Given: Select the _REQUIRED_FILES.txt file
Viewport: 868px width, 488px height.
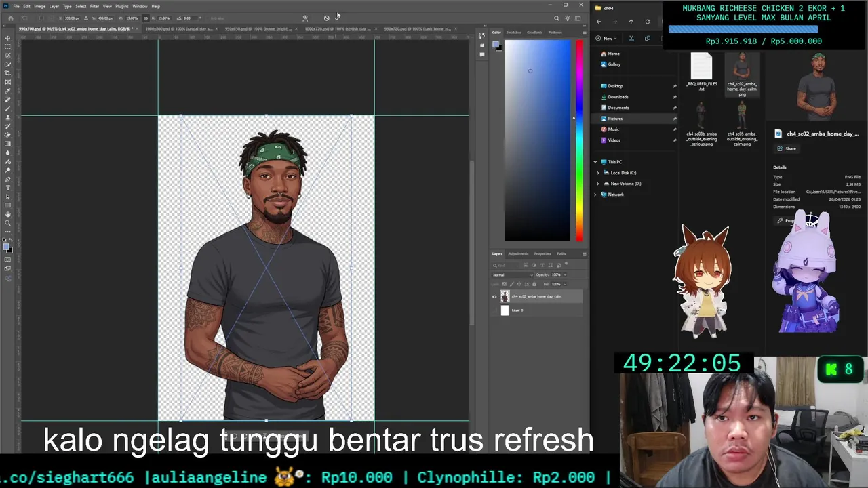Looking at the screenshot, I should (702, 72).
